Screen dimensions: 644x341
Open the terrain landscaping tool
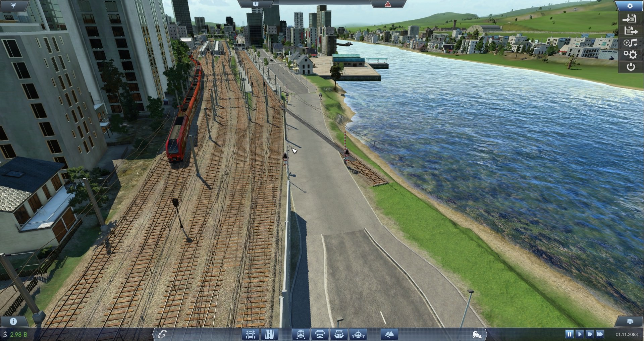pyautogui.click(x=389, y=334)
